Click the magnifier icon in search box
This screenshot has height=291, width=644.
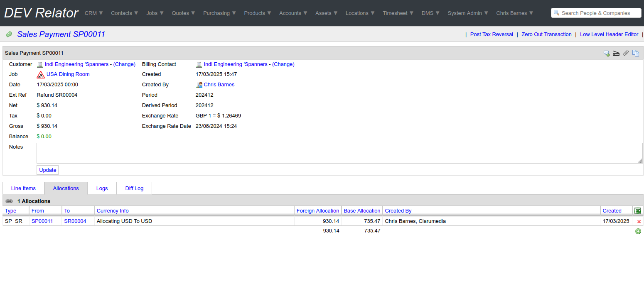pyautogui.click(x=557, y=13)
